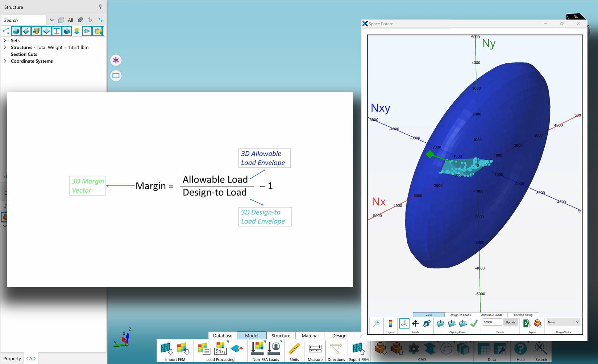Switch to the Structure ribbon tab
Screen dimensions: 598x364
281,336
